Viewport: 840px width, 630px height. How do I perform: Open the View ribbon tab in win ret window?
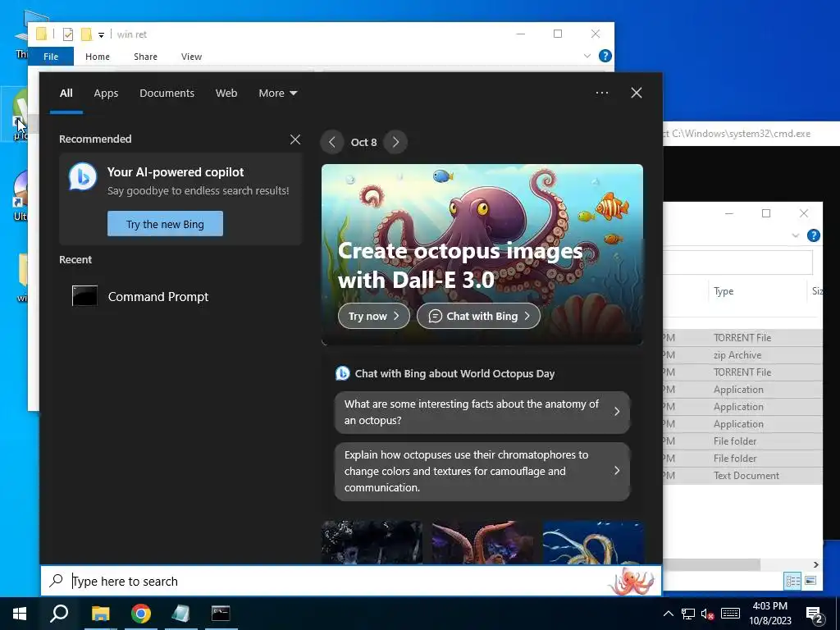(191, 57)
